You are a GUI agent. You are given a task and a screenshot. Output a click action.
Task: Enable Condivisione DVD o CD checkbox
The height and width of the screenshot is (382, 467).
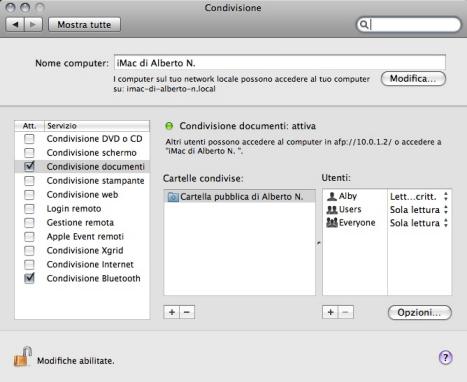[x=29, y=139]
